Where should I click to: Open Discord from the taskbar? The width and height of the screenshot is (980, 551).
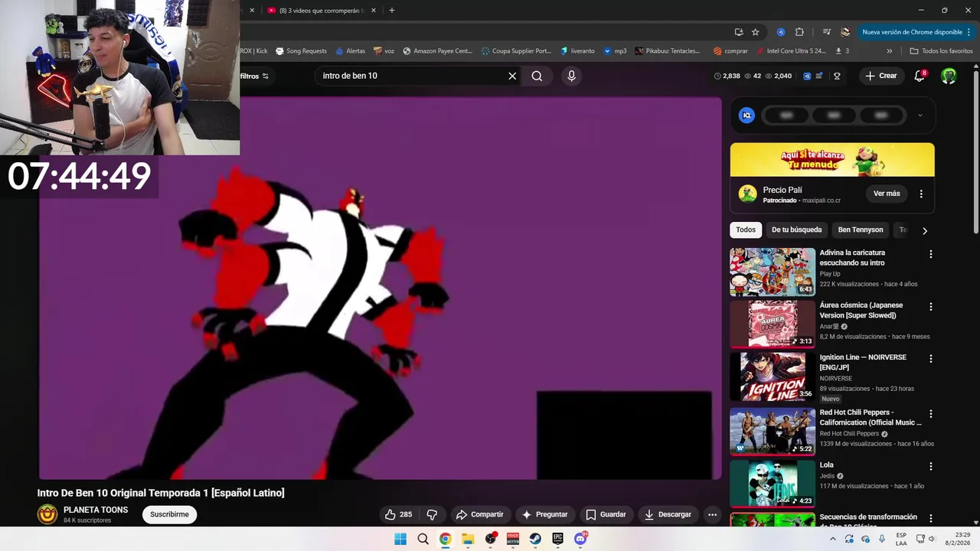(580, 539)
